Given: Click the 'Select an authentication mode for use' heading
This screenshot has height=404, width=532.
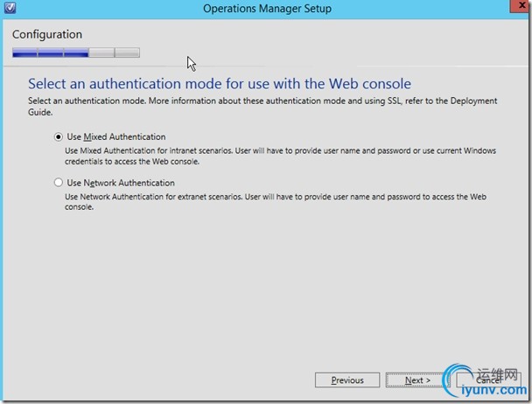Looking at the screenshot, I should [x=220, y=84].
